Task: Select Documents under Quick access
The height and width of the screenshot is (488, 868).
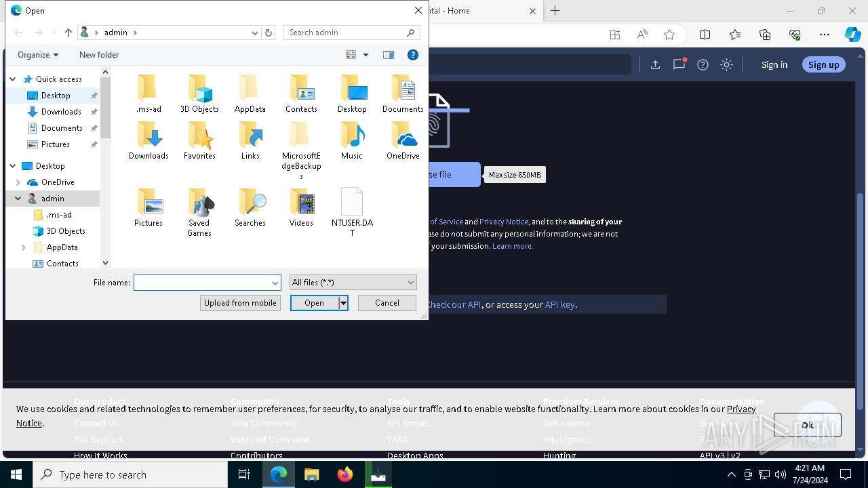Action: (62, 128)
